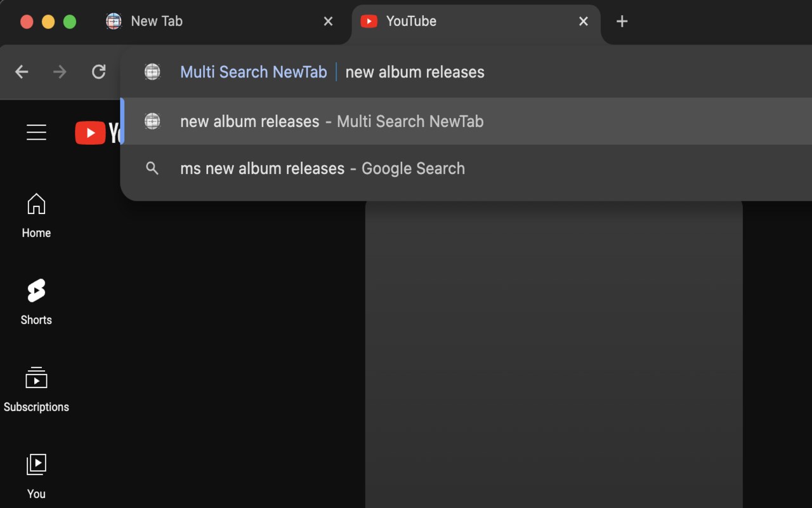The height and width of the screenshot is (508, 812).
Task: Close the YouTube tab
Action: (583, 21)
